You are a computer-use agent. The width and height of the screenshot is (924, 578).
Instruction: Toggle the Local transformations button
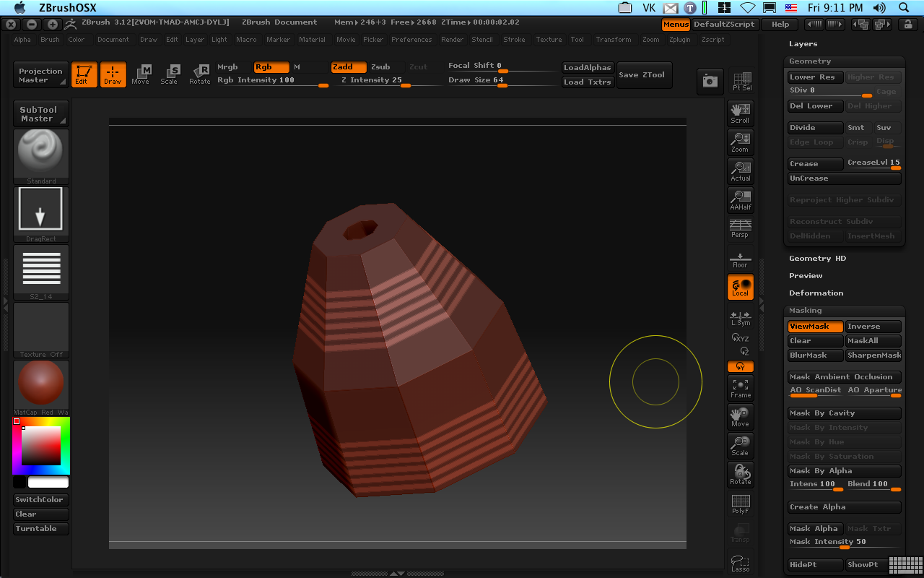[x=740, y=287]
